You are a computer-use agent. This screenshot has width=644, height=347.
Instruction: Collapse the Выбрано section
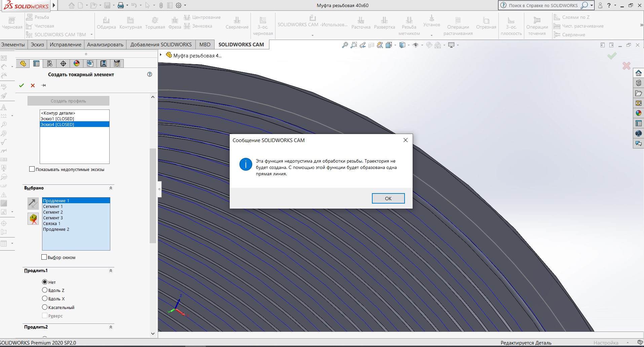pyautogui.click(x=111, y=188)
